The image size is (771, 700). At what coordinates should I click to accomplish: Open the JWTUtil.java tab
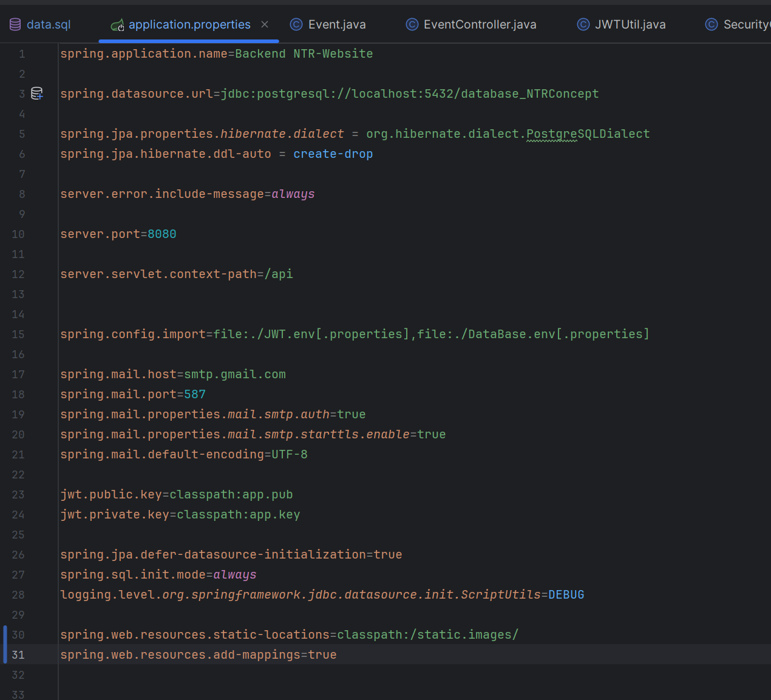[x=630, y=24]
